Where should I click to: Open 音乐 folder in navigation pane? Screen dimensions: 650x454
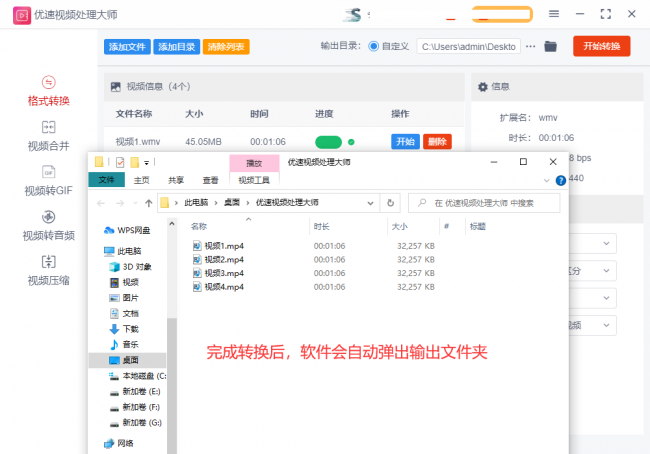[124, 345]
